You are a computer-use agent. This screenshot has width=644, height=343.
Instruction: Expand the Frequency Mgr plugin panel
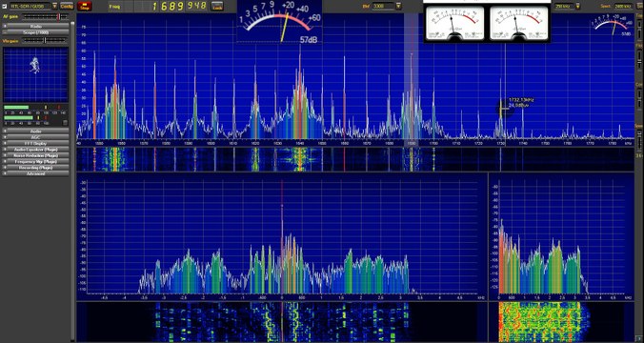point(36,162)
